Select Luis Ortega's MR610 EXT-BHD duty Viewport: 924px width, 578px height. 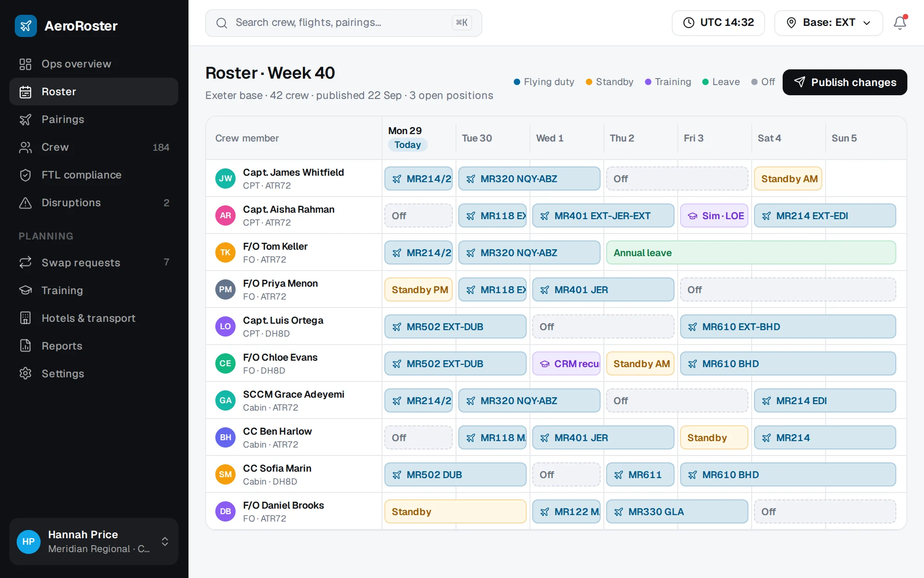coord(788,326)
